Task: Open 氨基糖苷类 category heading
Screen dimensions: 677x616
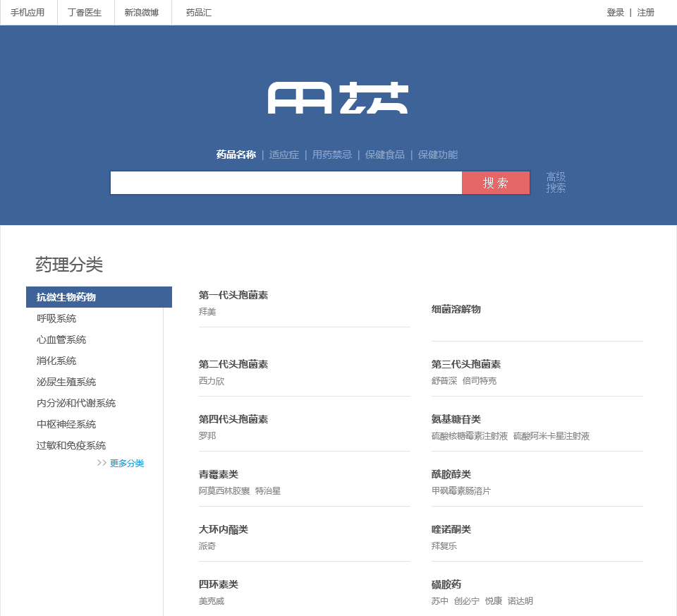Action: pos(456,419)
